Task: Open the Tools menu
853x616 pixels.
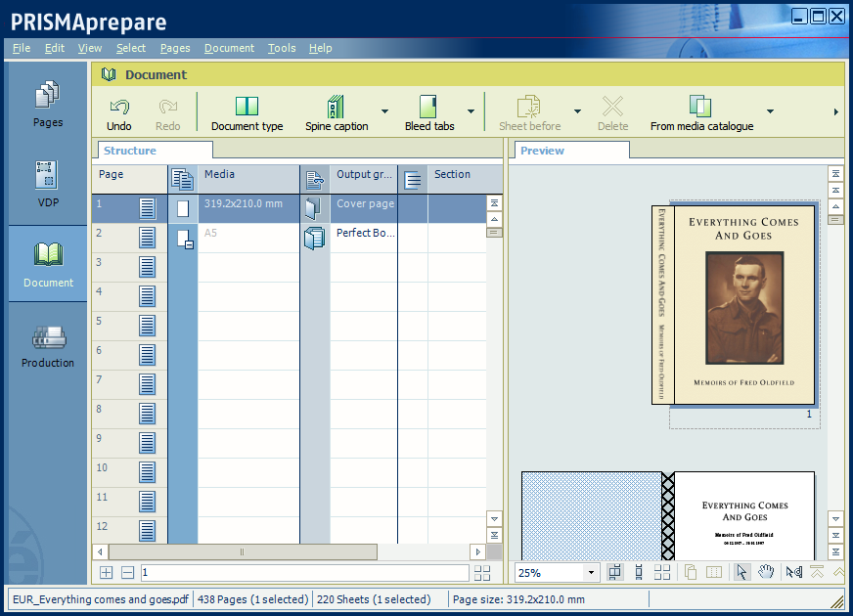Action: [x=282, y=48]
